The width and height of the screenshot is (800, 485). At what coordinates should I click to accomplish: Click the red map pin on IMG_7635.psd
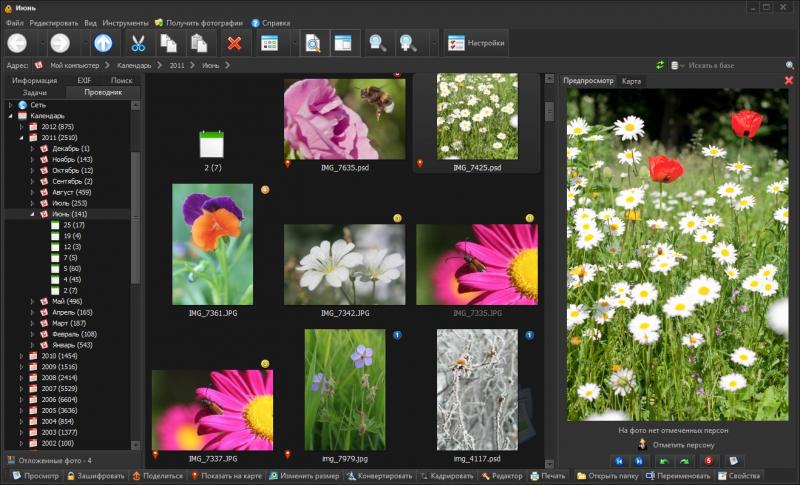288,164
